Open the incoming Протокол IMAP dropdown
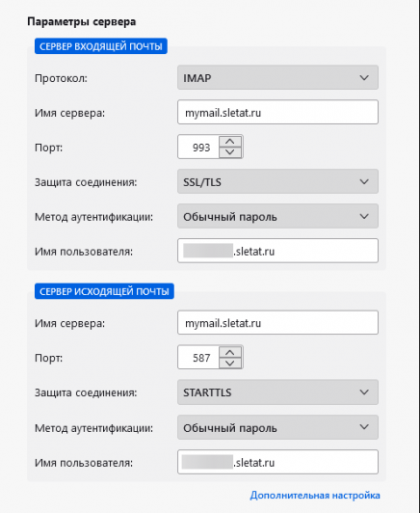Viewport: 420px width, 513px height. coord(277,77)
